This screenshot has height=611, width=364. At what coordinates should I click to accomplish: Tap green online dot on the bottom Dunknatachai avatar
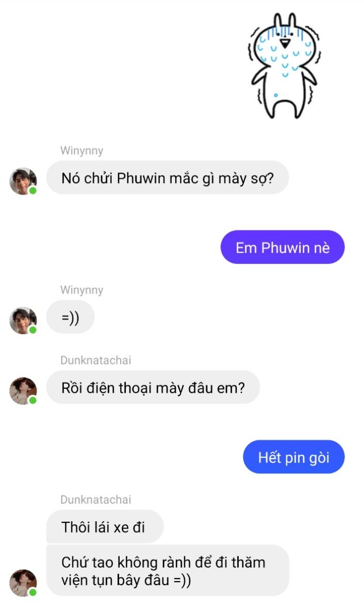(32, 592)
